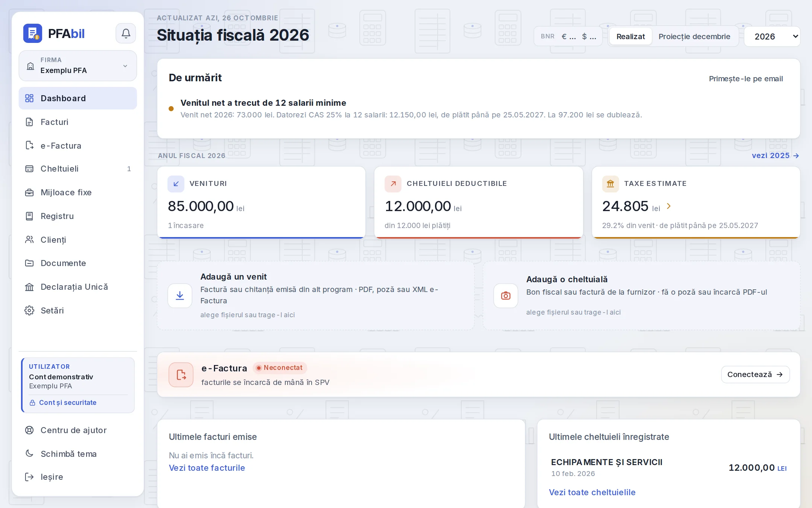
Task: Open Dashboard from the sidebar
Action: tap(78, 98)
